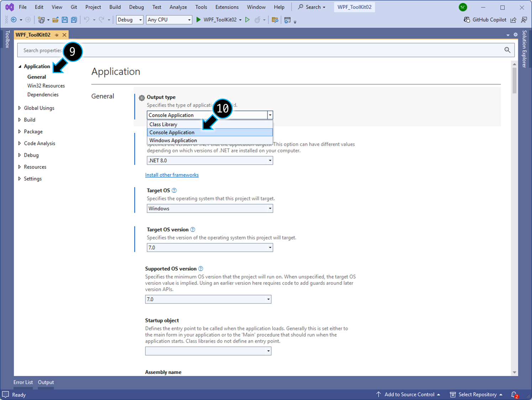Open the Any CPU platform dropdown
This screenshot has height=400, width=532.
[169, 20]
